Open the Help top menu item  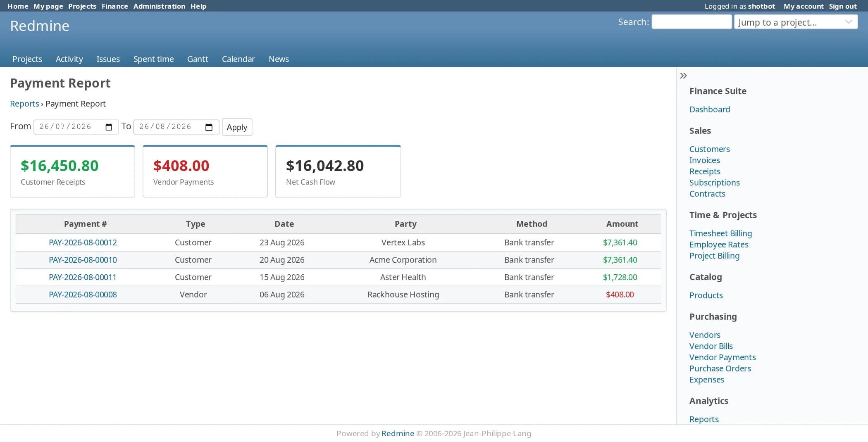198,6
